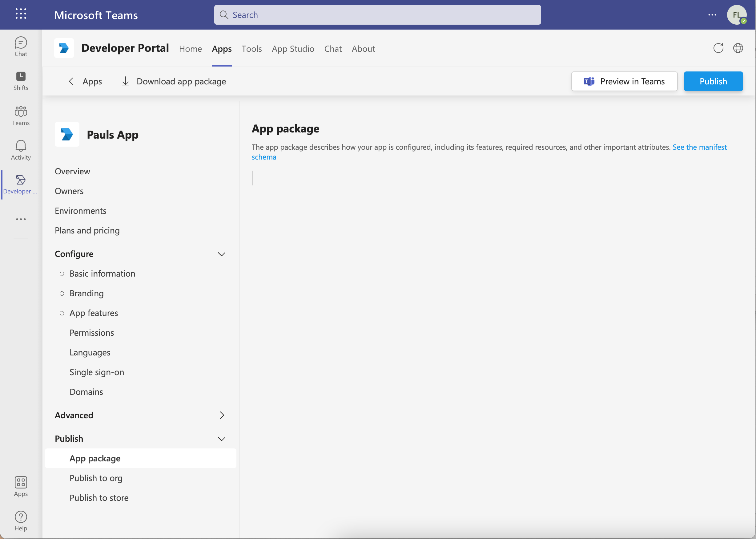Click the Publish button
This screenshot has width=756, height=539.
713,81
